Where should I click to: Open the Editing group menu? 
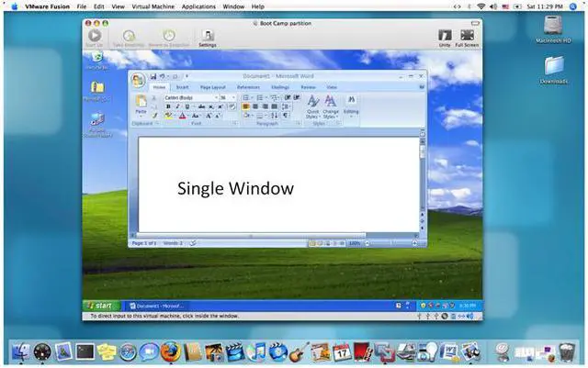(351, 106)
